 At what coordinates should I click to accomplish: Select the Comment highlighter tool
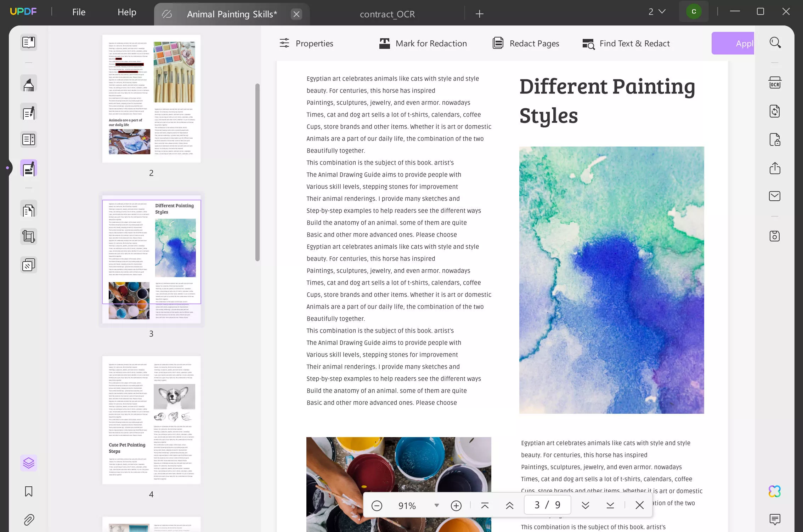(29, 84)
